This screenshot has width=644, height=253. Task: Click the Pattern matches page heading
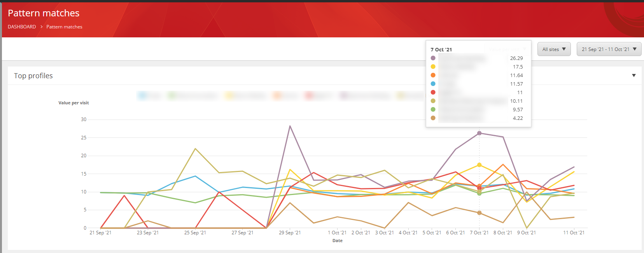(44, 13)
